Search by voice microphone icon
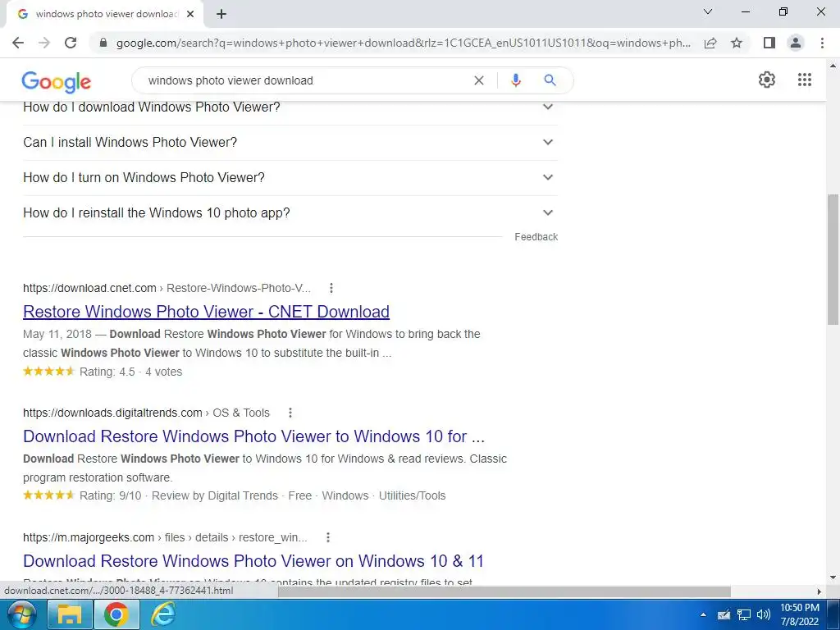The image size is (840, 630). [x=516, y=80]
